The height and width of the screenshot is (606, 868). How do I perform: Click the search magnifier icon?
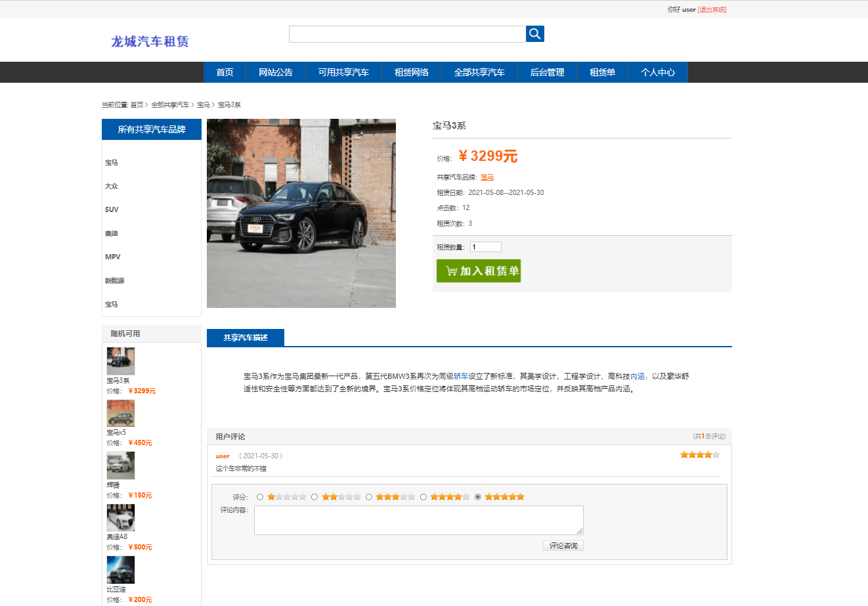(x=534, y=33)
